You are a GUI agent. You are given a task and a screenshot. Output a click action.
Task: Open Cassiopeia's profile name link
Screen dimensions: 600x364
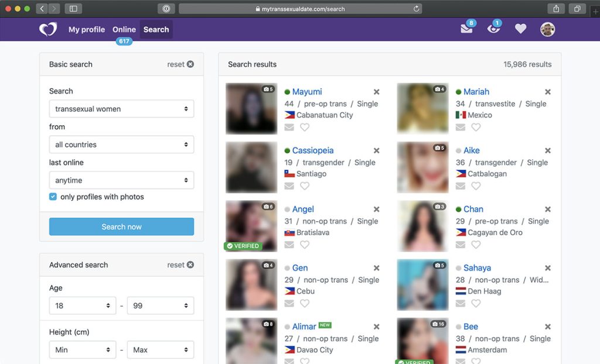[313, 150]
